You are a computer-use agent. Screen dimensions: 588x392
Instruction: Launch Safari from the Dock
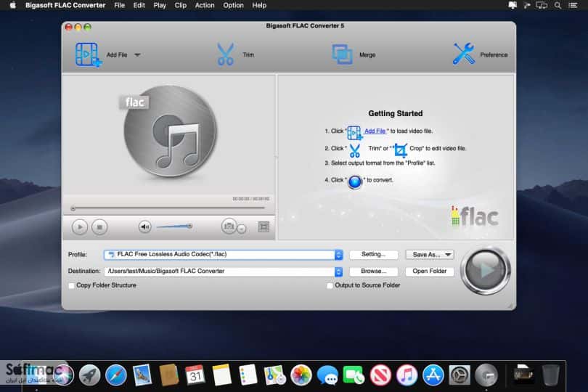click(116, 375)
